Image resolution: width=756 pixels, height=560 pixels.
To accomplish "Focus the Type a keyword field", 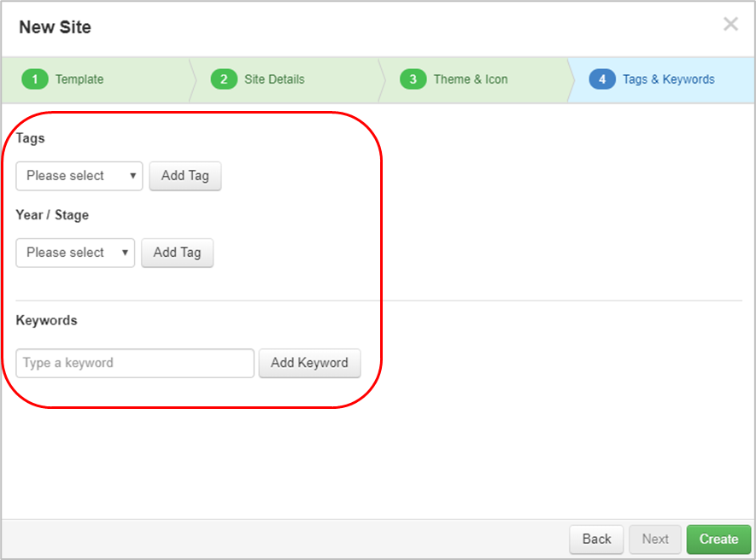I will pos(135,363).
